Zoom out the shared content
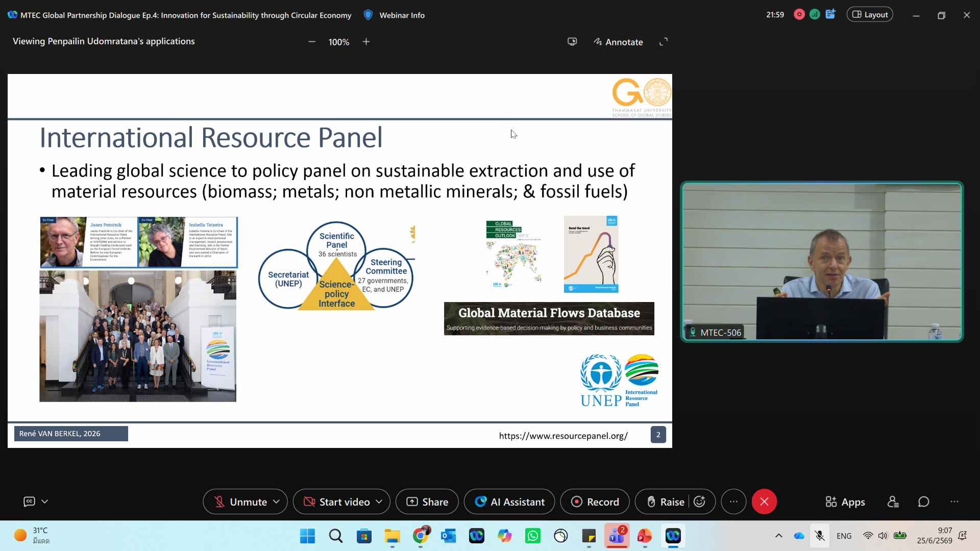980x551 pixels. pyautogui.click(x=312, y=42)
